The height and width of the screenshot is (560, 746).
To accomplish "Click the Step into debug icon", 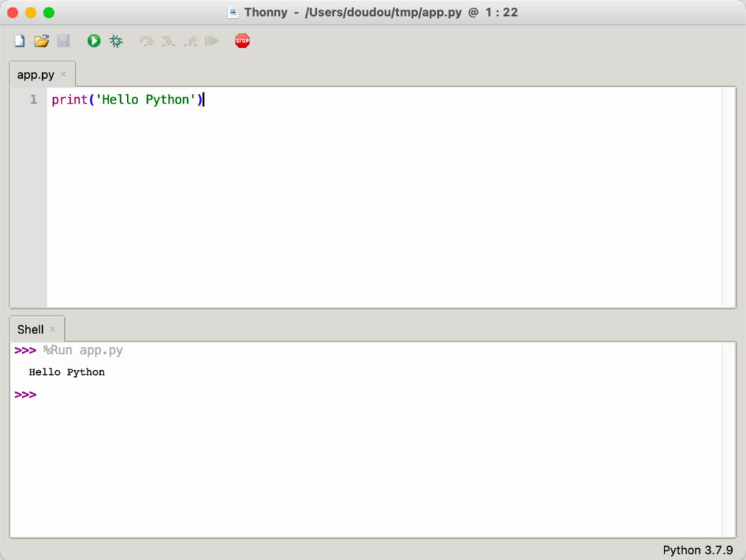I will (168, 41).
